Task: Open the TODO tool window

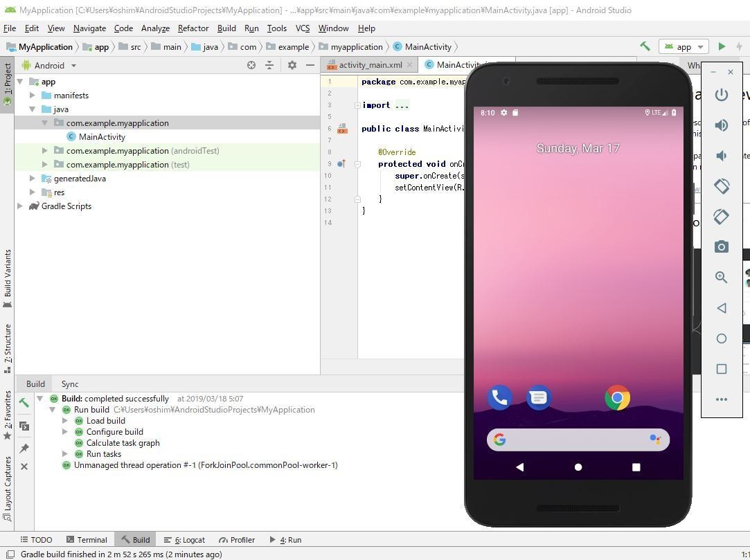Action: pyautogui.click(x=36, y=540)
